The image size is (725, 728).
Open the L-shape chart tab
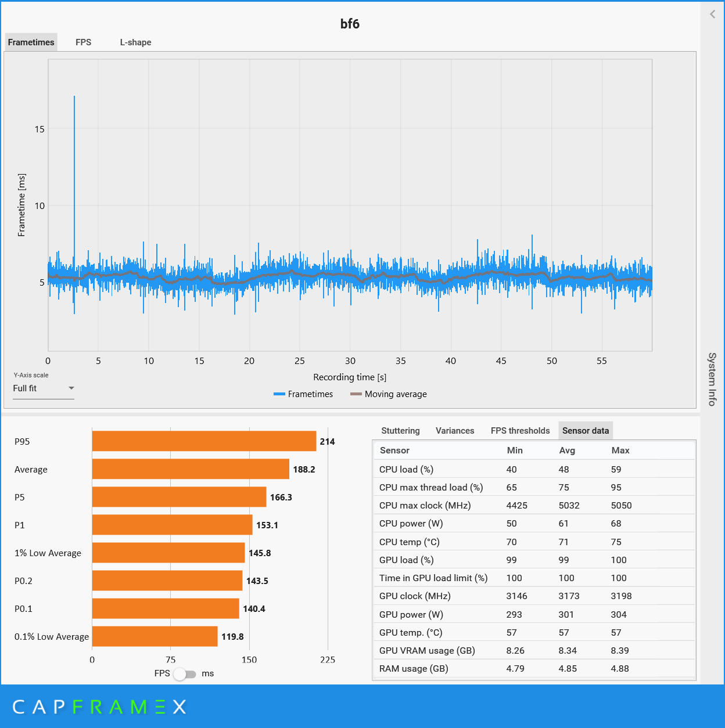[135, 42]
